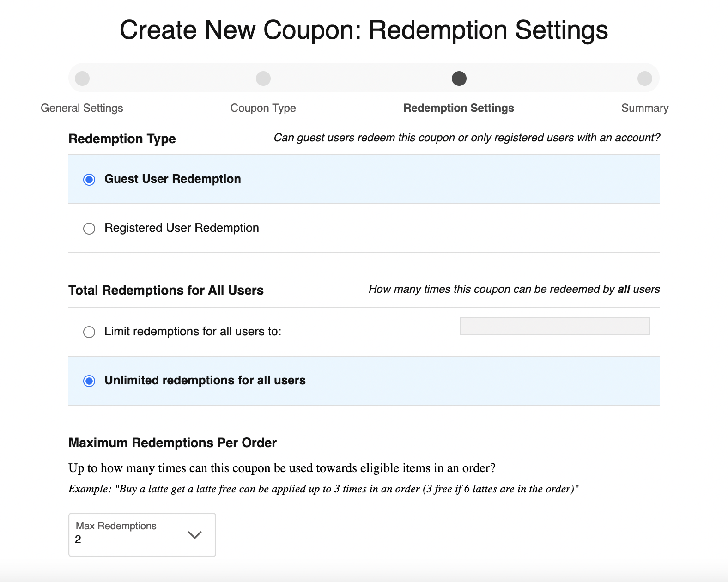This screenshot has height=582, width=728.
Task: Click the Summary step circle
Action: 644,79
